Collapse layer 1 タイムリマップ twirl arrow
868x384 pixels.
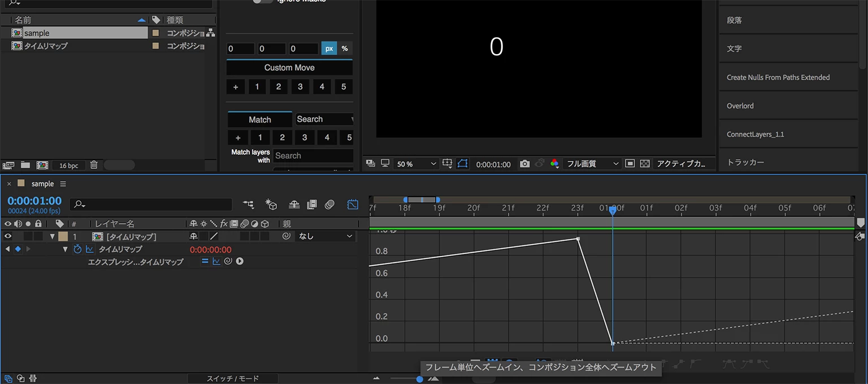53,237
